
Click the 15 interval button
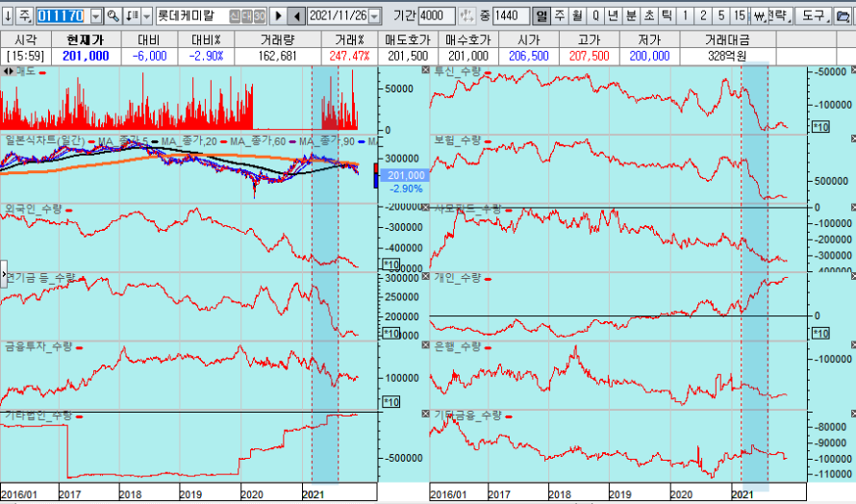click(738, 16)
